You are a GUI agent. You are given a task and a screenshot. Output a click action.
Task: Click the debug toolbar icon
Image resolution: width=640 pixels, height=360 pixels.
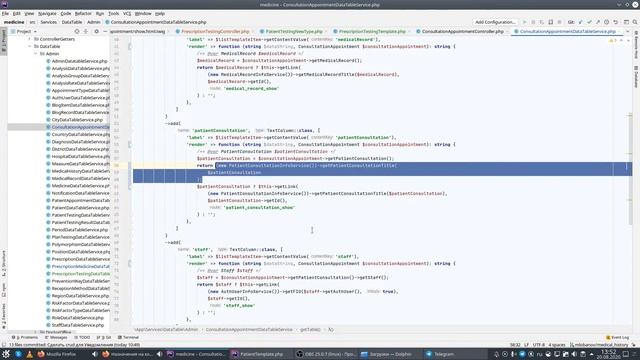click(533, 22)
